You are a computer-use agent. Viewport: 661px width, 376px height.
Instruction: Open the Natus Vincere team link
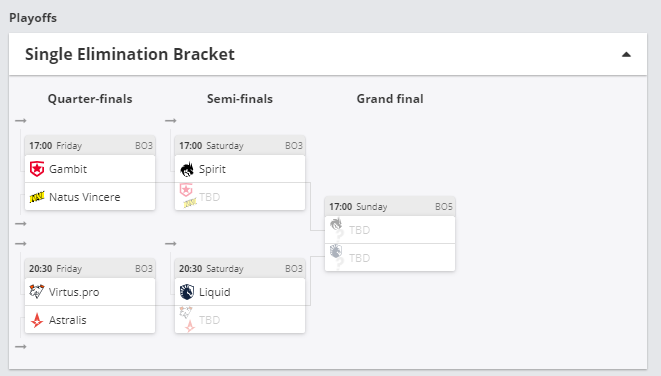pyautogui.click(x=85, y=197)
